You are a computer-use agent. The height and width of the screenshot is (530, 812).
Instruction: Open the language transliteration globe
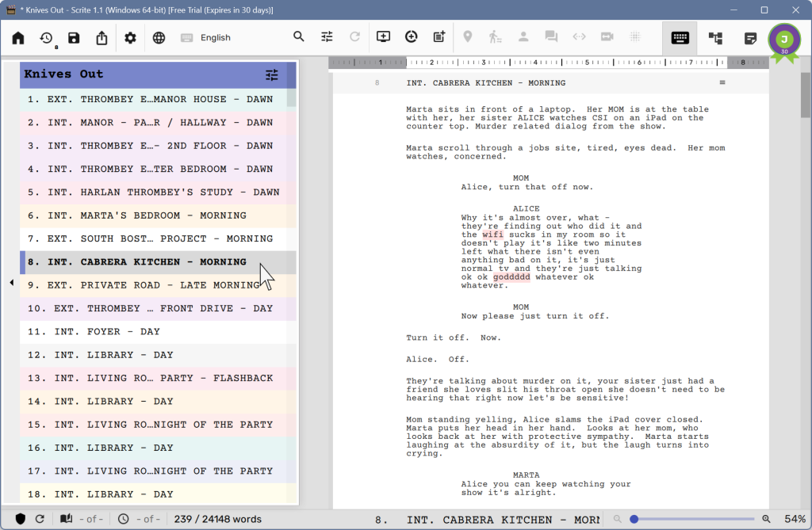tap(159, 36)
